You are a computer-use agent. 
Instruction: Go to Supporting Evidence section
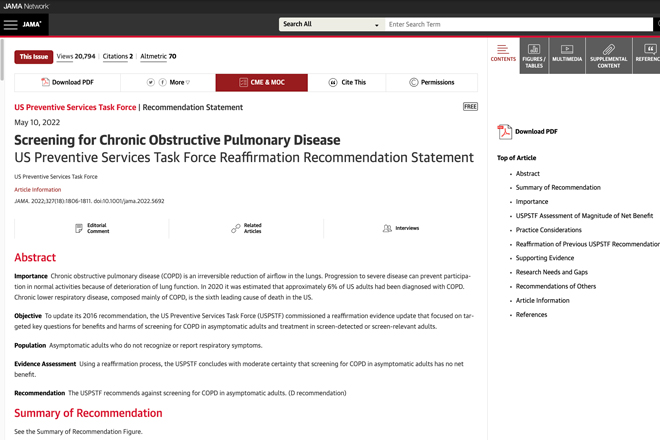point(545,258)
